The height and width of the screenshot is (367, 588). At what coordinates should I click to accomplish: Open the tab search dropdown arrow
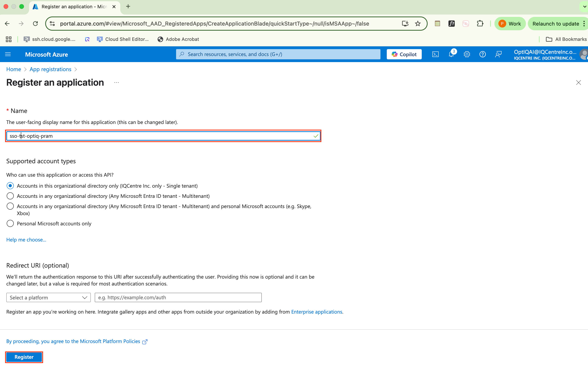click(585, 6)
